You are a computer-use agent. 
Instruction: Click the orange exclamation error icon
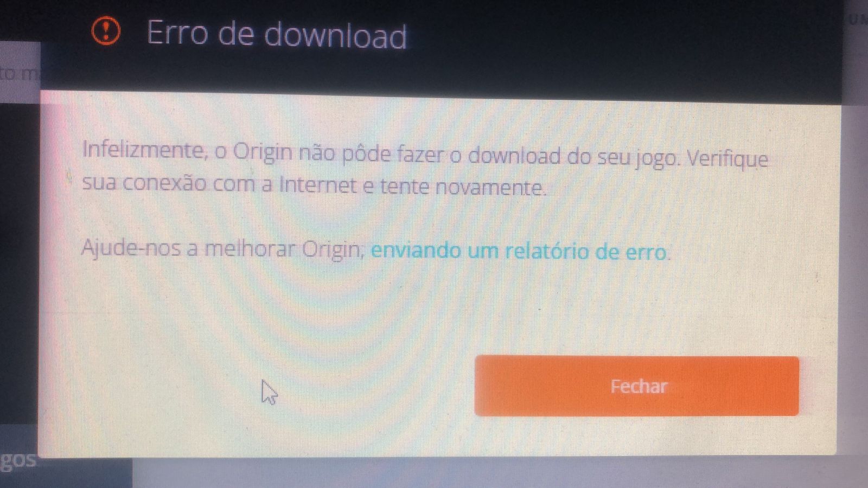[106, 31]
